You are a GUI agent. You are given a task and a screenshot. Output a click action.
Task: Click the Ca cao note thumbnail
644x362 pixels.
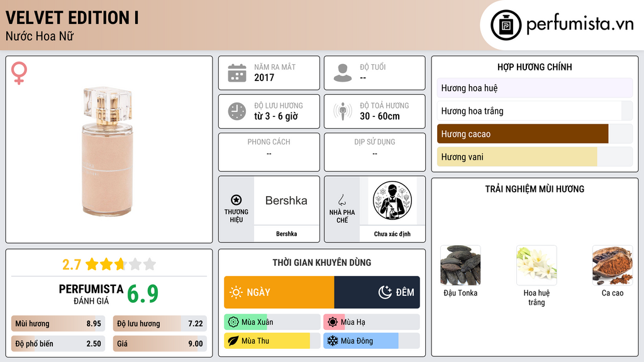click(x=613, y=266)
